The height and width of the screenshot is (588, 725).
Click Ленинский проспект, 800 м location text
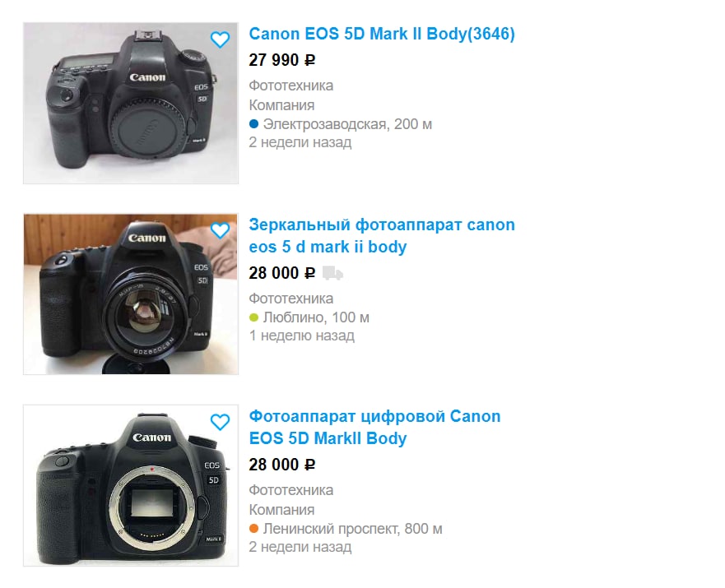pyautogui.click(x=352, y=529)
